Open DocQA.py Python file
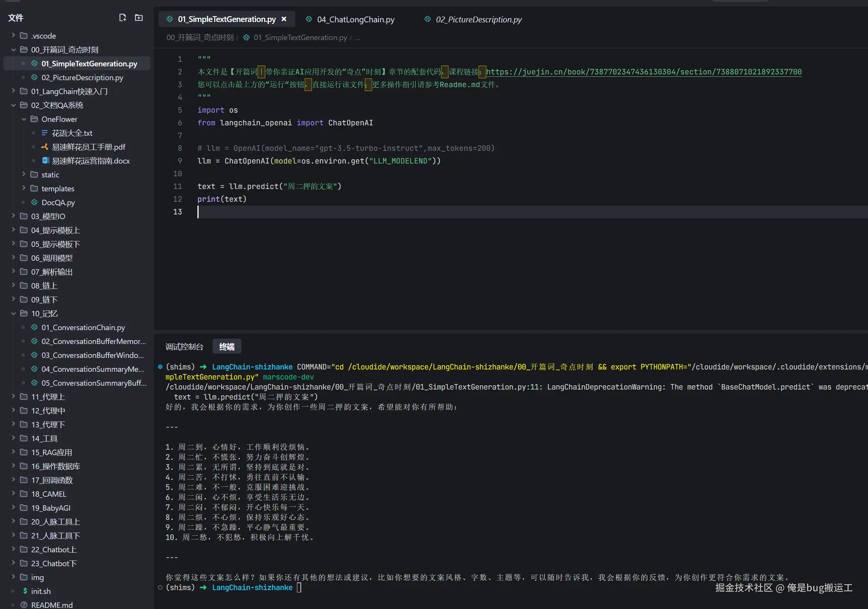 coord(58,202)
